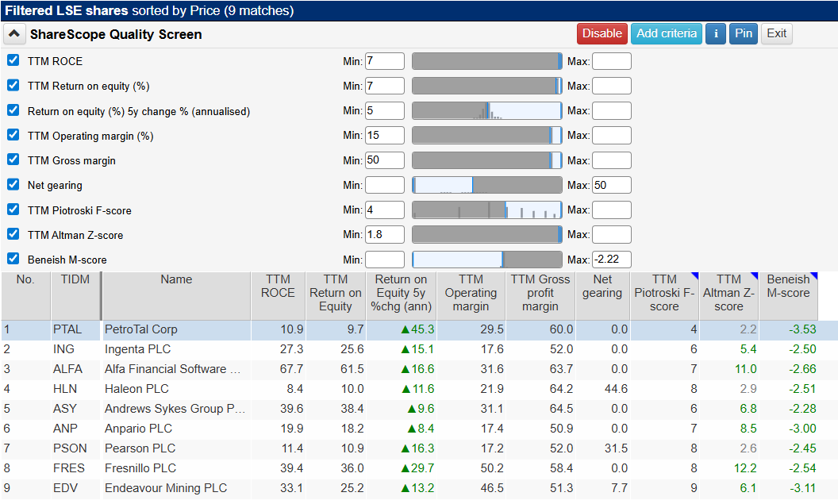Uncheck the Net gearing criterion
This screenshot has width=838, height=504.
[13, 184]
